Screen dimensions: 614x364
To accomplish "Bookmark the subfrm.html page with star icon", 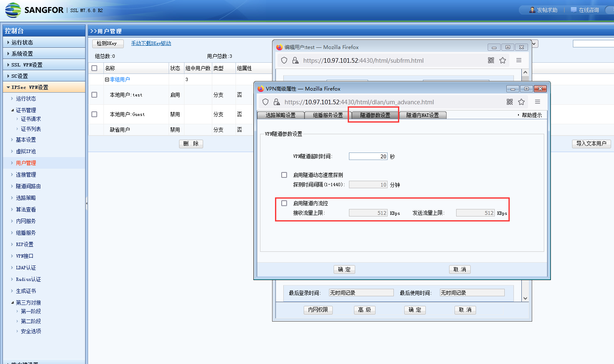I will 503,60.
